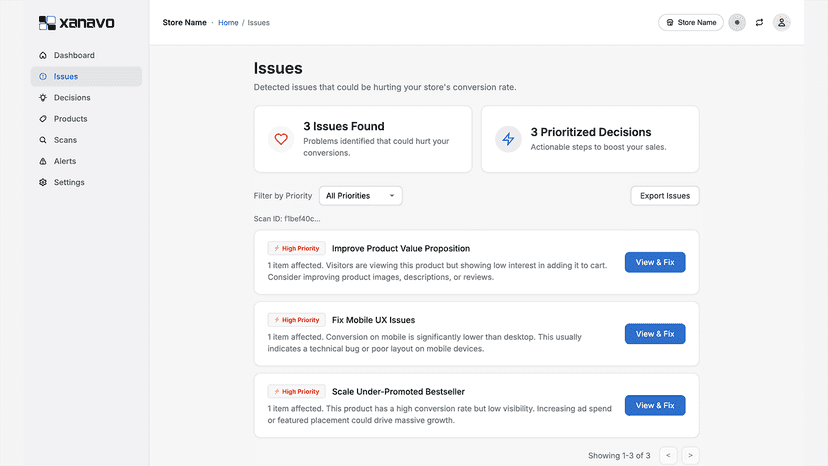Open the Store Name selector button

tap(691, 23)
